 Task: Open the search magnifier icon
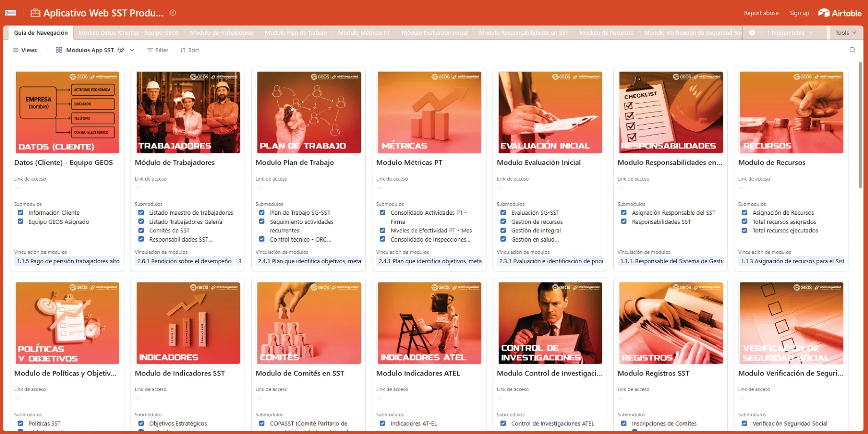(x=852, y=50)
